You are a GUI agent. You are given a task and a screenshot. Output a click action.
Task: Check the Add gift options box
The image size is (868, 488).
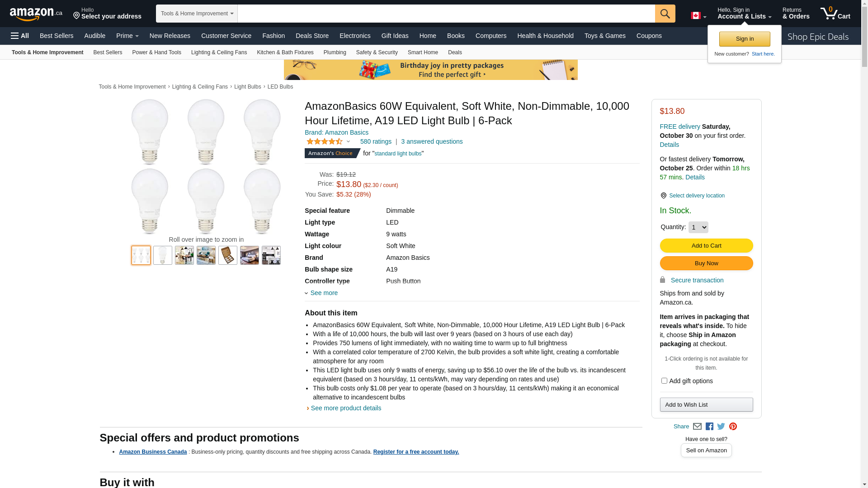(664, 381)
